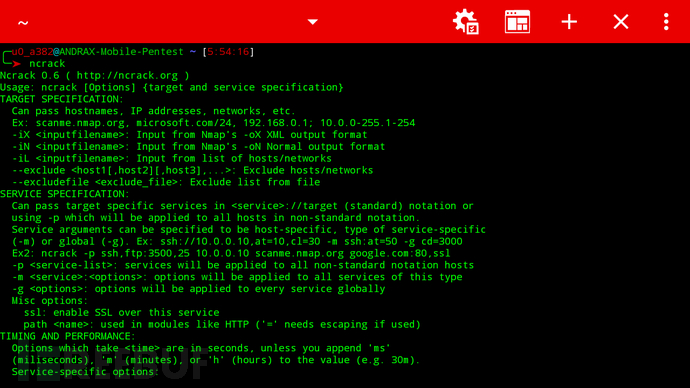Click the '-m <service>:<options>' line
Viewport: 690px width, 388px height.
237,277
